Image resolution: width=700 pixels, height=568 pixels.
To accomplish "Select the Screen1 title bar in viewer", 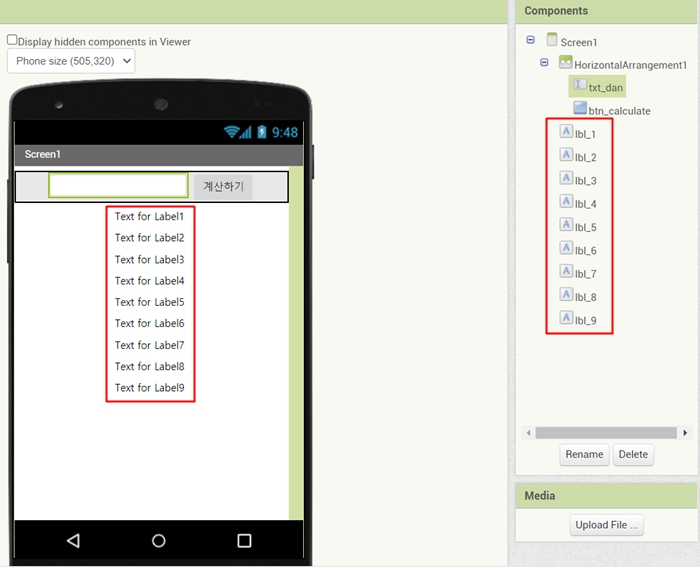I will [x=158, y=155].
